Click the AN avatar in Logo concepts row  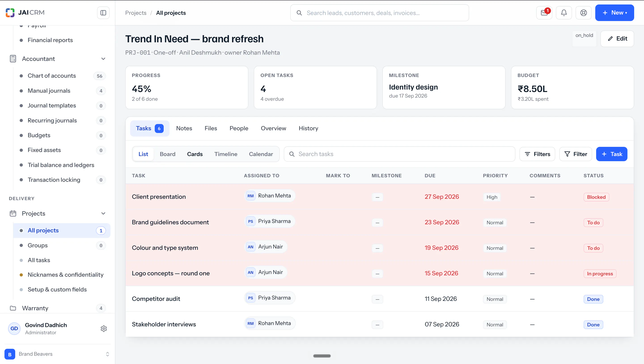[250, 272]
